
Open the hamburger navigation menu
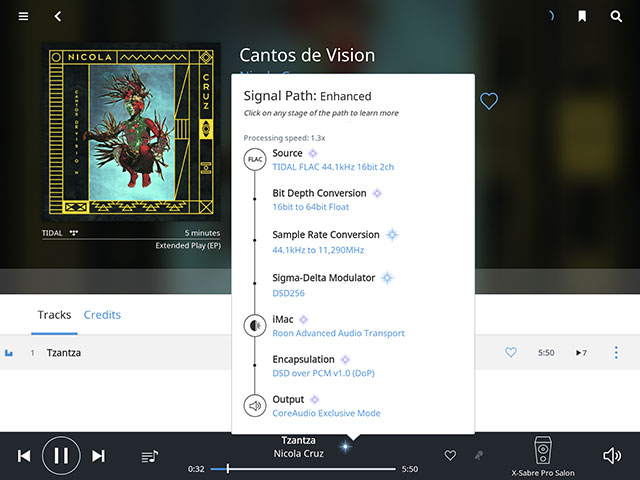click(23, 16)
